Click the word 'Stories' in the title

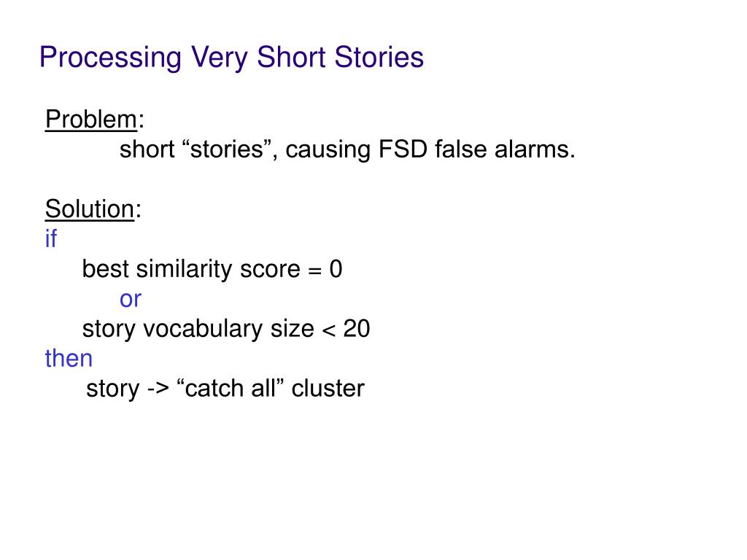[x=379, y=58]
